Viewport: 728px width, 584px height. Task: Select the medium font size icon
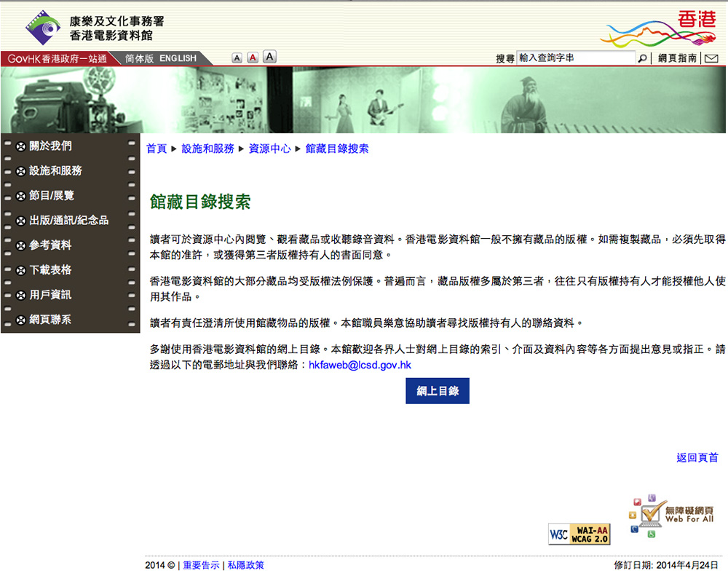tap(253, 58)
